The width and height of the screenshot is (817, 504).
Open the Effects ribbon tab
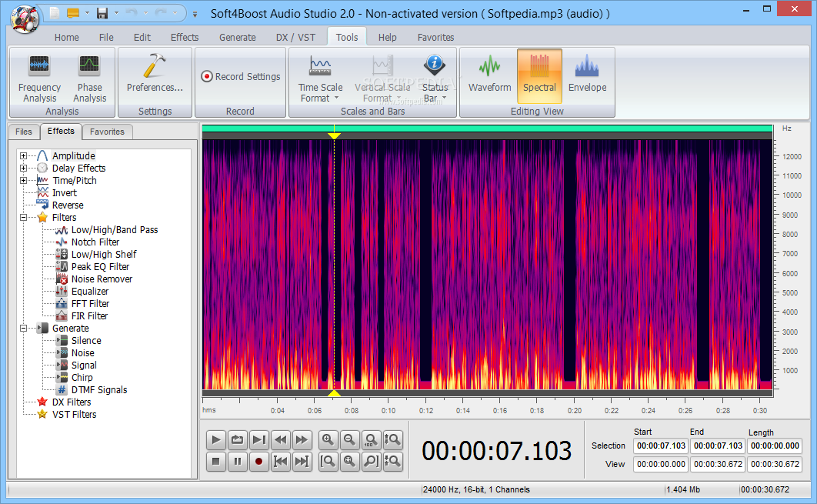pos(185,38)
